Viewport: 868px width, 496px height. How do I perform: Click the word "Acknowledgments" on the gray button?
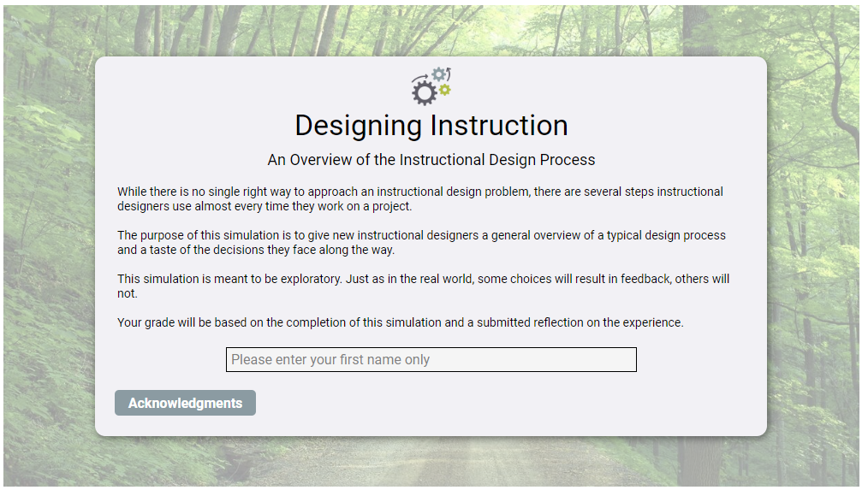[185, 403]
